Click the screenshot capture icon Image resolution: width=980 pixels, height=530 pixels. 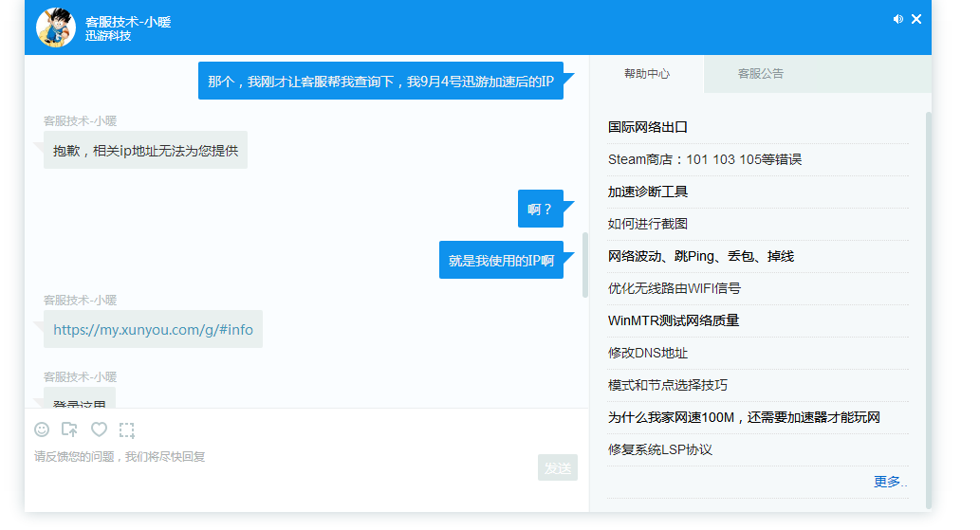pos(127,429)
